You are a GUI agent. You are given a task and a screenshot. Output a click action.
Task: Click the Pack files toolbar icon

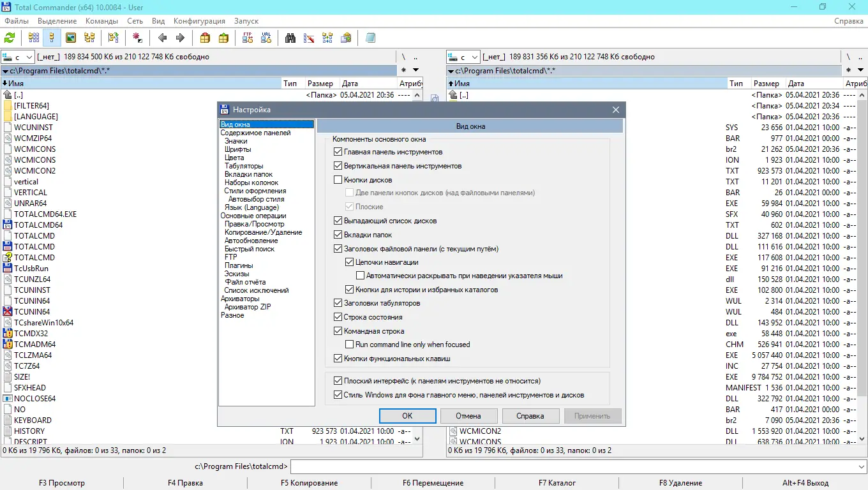click(x=206, y=38)
